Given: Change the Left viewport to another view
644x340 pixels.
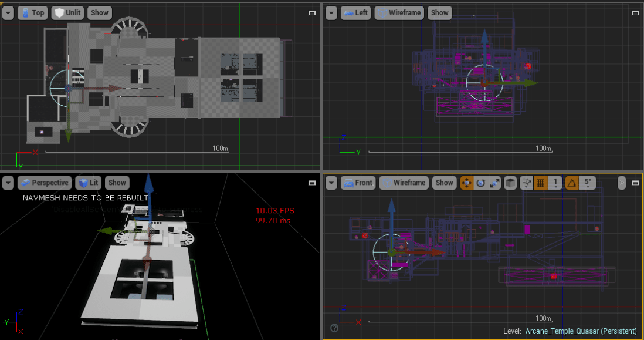Looking at the screenshot, I should pyautogui.click(x=356, y=12).
